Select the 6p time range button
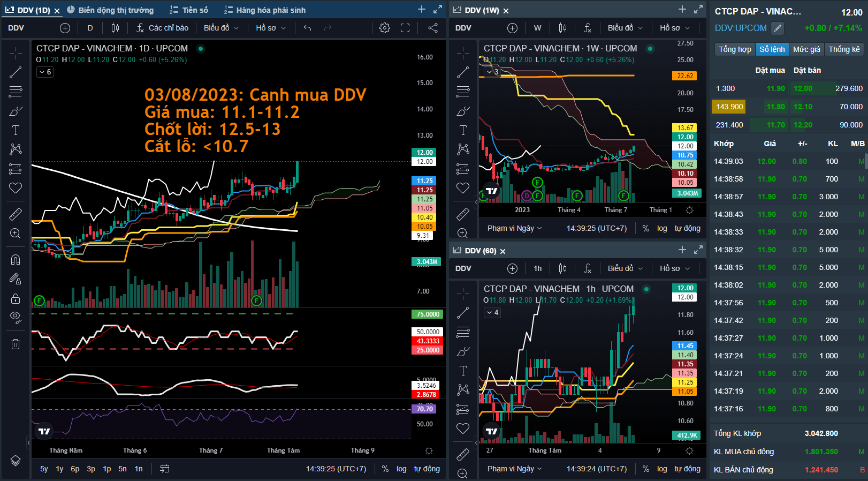Image resolution: width=868 pixels, height=481 pixels. [75, 469]
